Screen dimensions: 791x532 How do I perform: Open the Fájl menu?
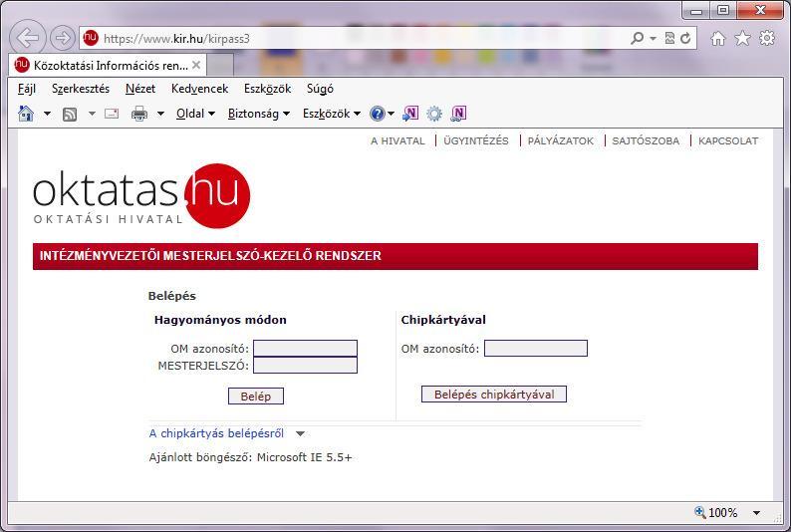27,89
